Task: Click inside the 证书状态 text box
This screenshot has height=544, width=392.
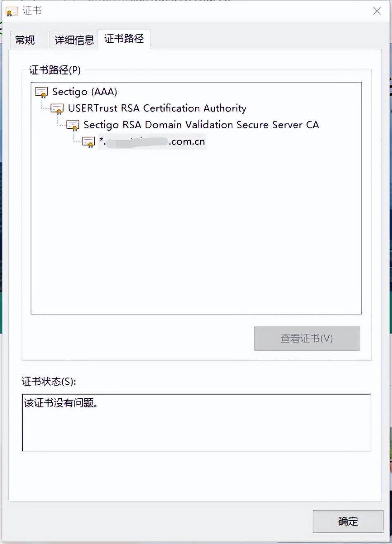Action: point(196,423)
